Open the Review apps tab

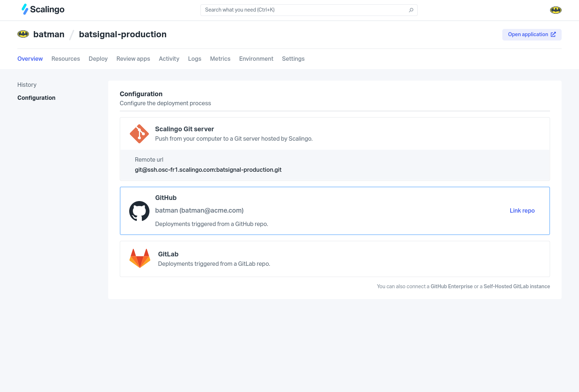133,59
